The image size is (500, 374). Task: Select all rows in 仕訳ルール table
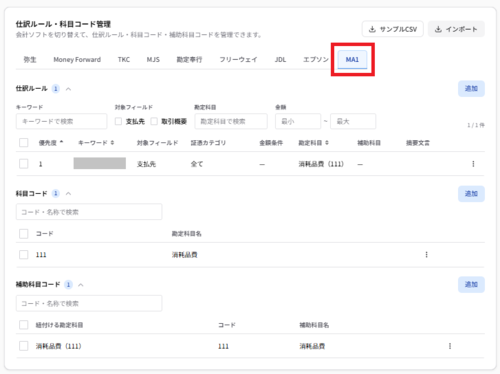tap(24, 143)
